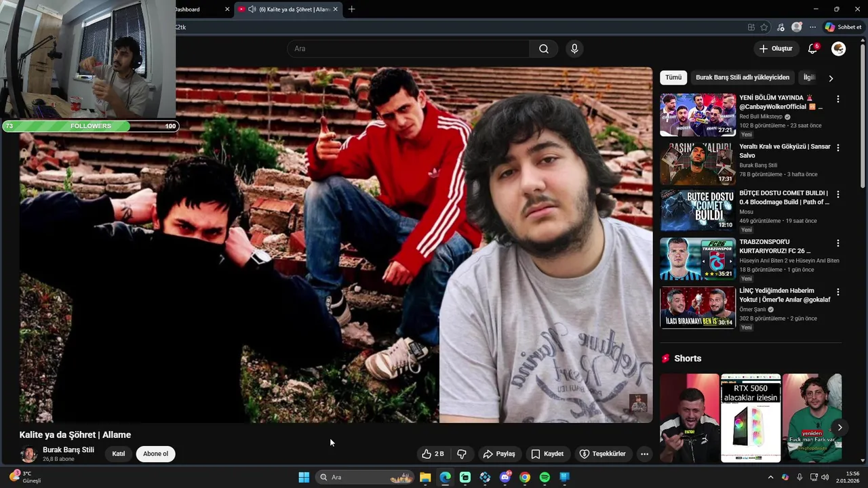868x488 pixels.
Task: Open Google Chrome from taskbar
Action: click(x=525, y=477)
